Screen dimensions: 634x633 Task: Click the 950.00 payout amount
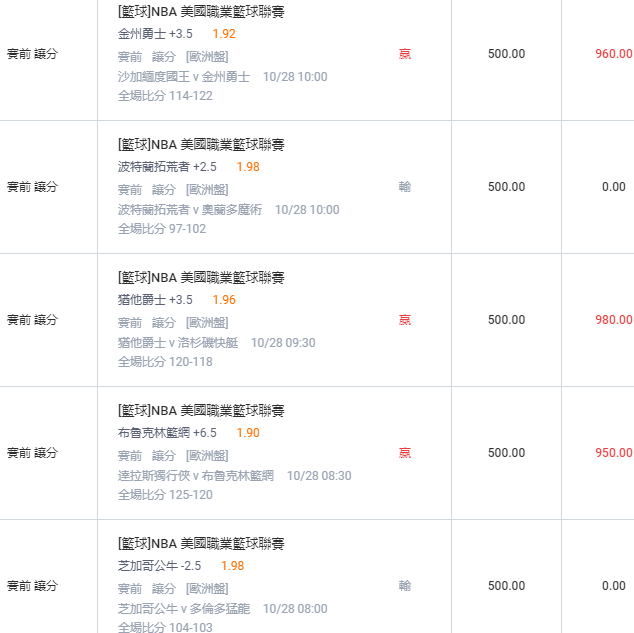click(613, 453)
